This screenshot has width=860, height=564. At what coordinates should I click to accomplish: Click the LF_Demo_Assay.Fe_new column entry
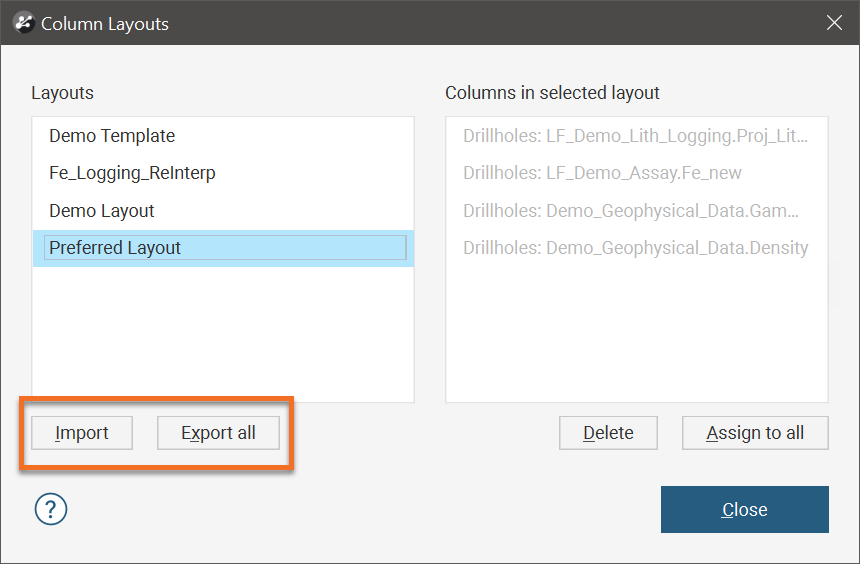tap(602, 173)
